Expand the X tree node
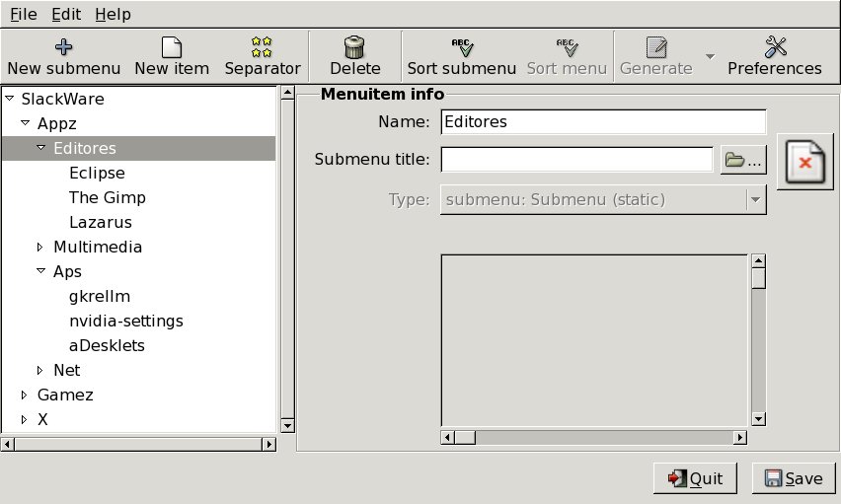841x504 pixels. (24, 419)
